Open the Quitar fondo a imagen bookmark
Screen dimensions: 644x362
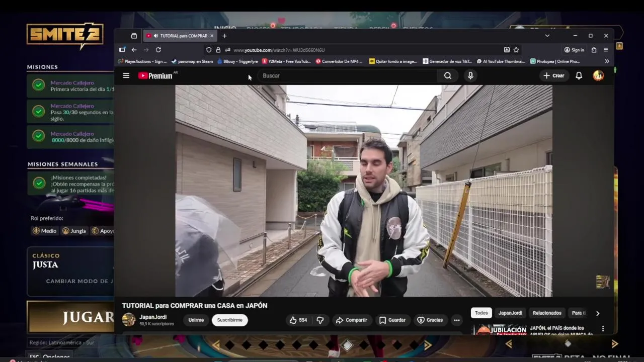pyautogui.click(x=393, y=61)
